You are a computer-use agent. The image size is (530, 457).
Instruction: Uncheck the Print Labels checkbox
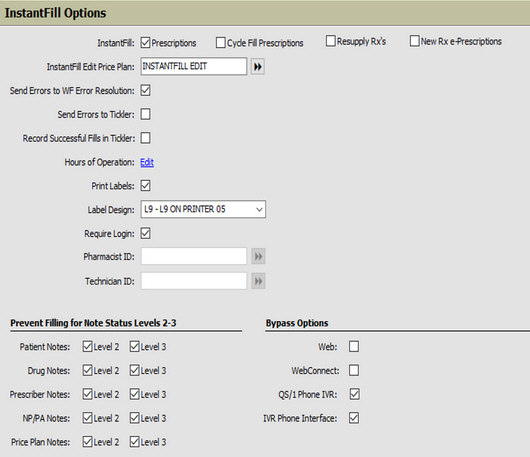pyautogui.click(x=146, y=186)
